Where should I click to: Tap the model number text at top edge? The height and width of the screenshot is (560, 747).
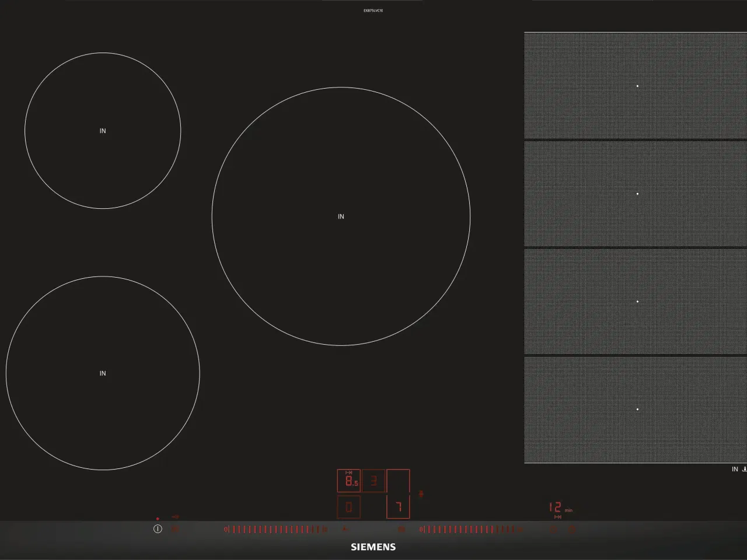click(373, 10)
